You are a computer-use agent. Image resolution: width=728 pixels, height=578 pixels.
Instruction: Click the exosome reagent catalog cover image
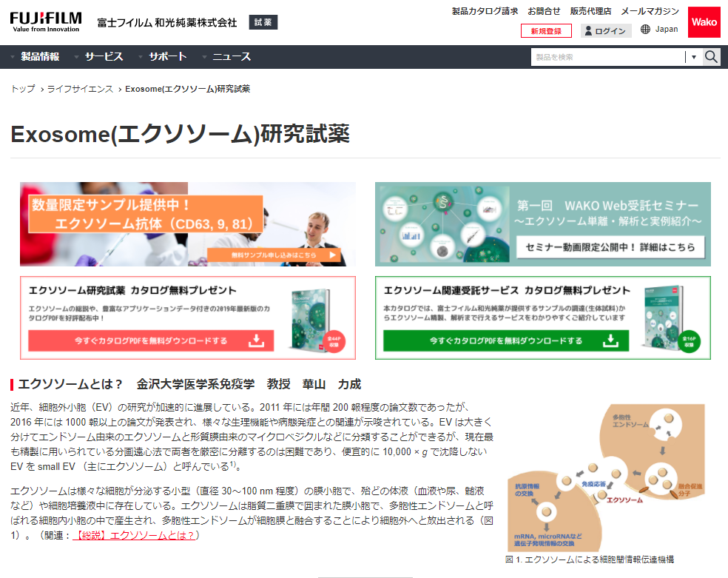click(x=311, y=320)
